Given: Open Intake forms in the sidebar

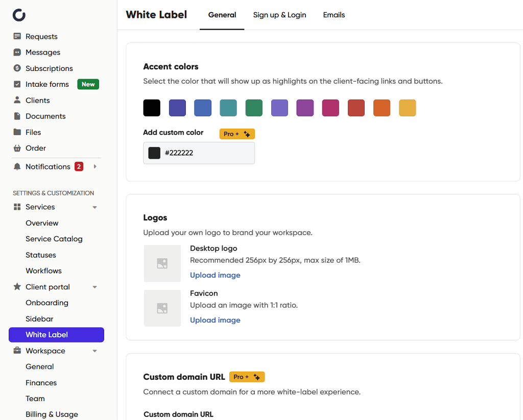Looking at the screenshot, I should [47, 84].
